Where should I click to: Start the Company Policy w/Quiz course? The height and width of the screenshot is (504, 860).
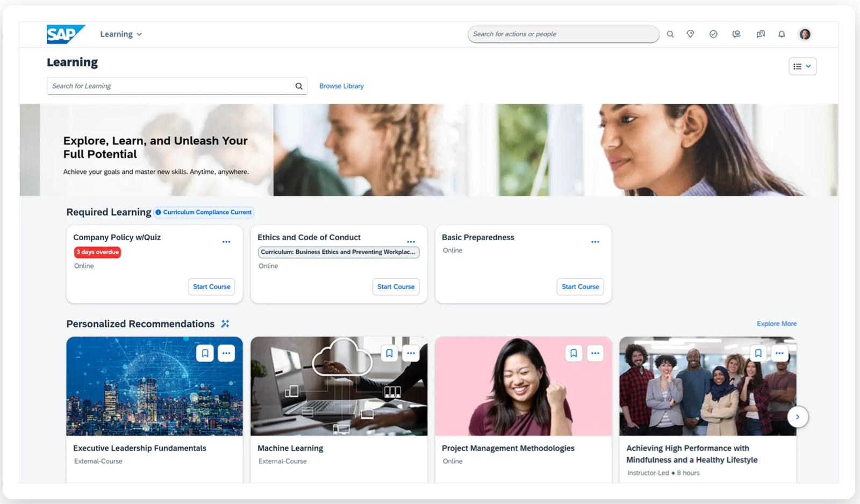[x=211, y=287]
